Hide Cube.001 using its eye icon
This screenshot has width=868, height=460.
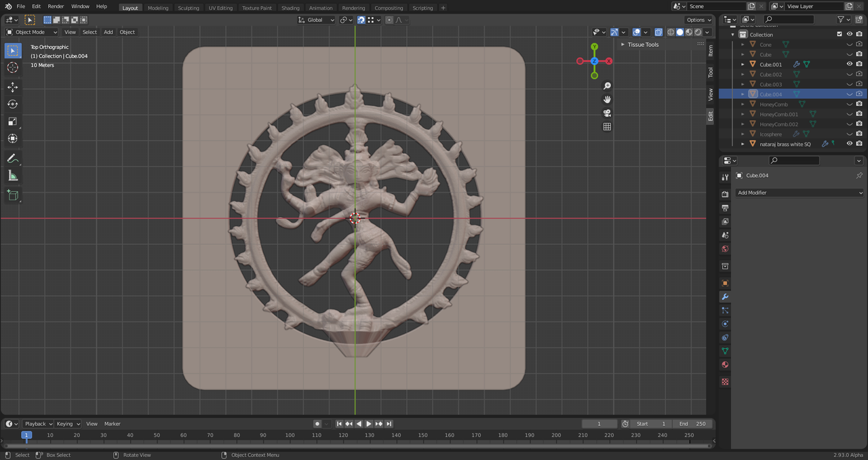(850, 64)
